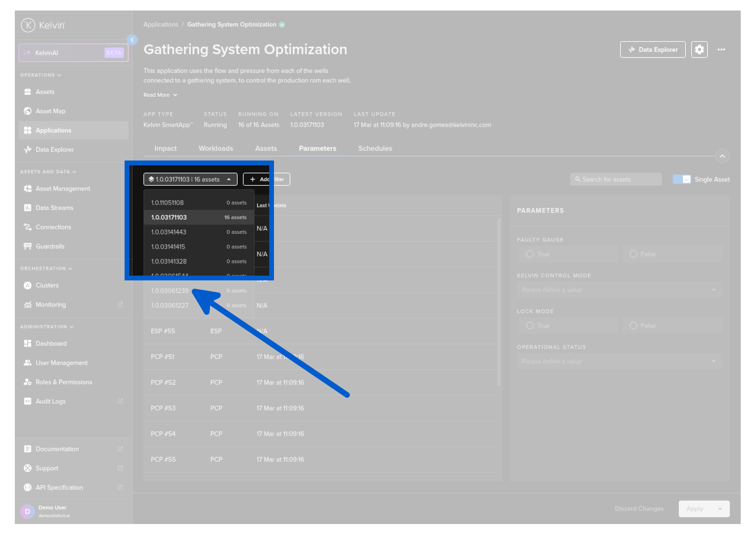Open the Kelvin Control Mode dropdown

(619, 290)
